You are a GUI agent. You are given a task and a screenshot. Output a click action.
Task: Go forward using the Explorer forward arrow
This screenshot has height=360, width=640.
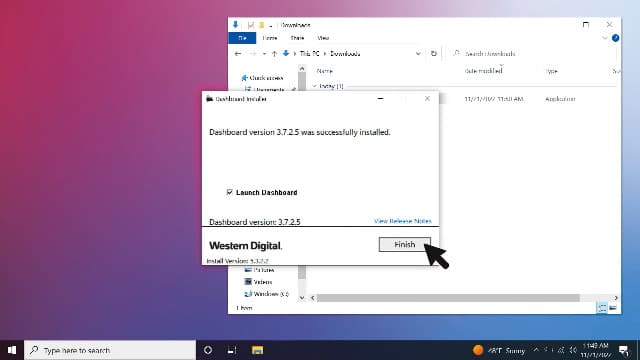point(253,53)
